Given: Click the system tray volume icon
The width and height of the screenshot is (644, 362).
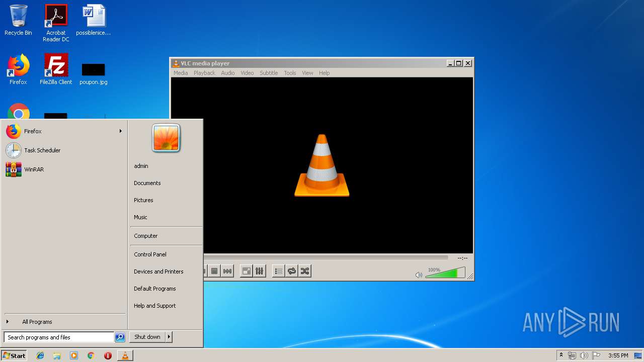Looking at the screenshot, I should tap(584, 355).
